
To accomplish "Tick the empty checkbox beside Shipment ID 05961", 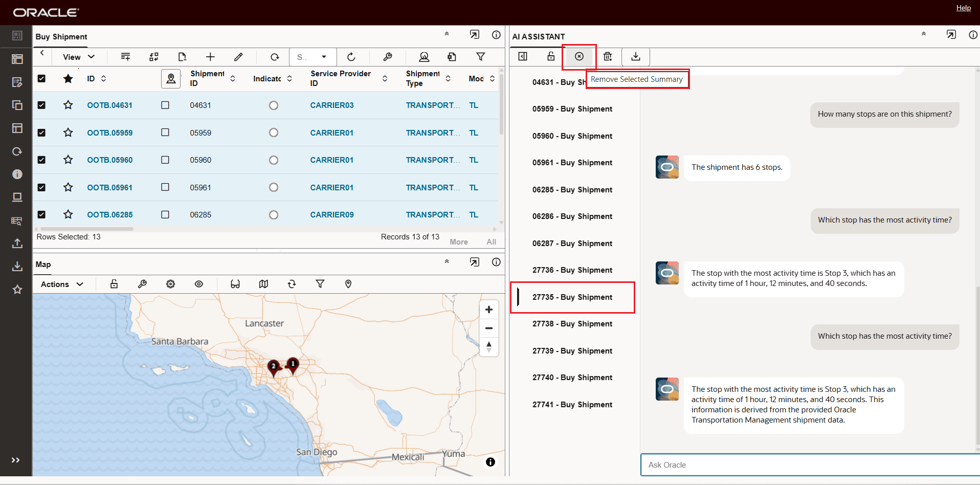I will [x=165, y=187].
